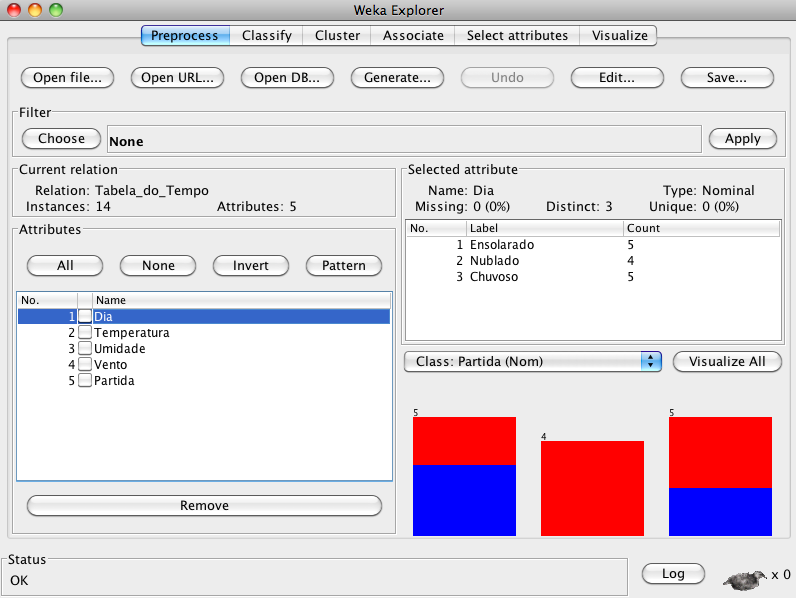This screenshot has height=598, width=796.
Task: Select the Partida attribute checkbox
Action: click(x=85, y=381)
